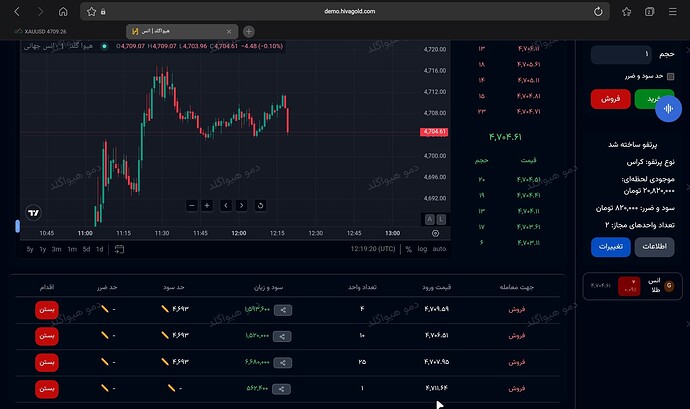690x409 pixels.
Task: Click the blue تغییرات button
Action: pyautogui.click(x=610, y=247)
